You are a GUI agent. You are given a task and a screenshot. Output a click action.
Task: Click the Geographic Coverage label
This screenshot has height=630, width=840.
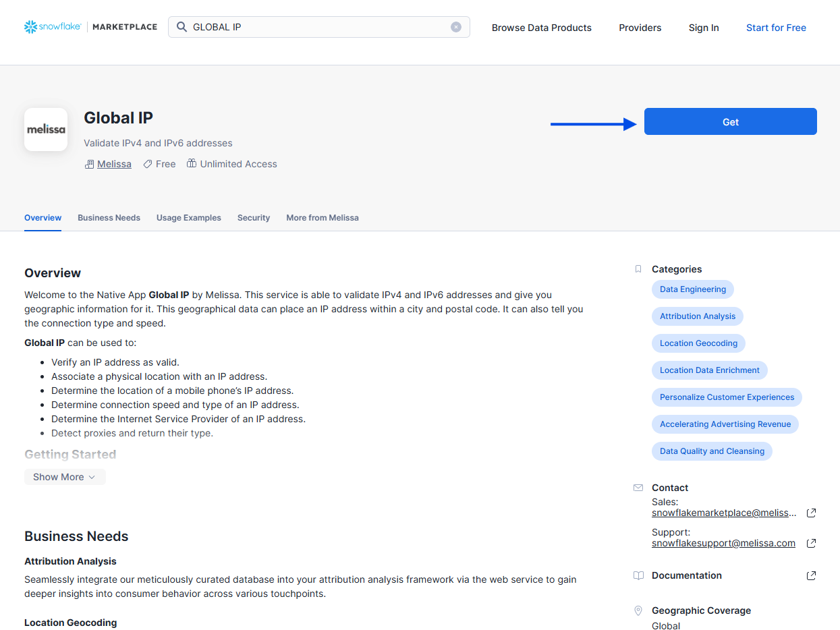pyautogui.click(x=701, y=610)
